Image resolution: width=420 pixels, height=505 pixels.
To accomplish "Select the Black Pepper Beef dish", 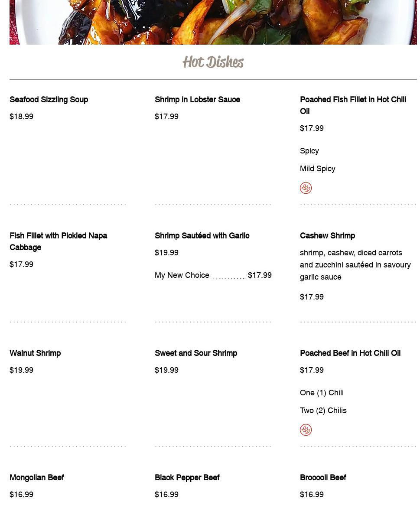I will (187, 478).
